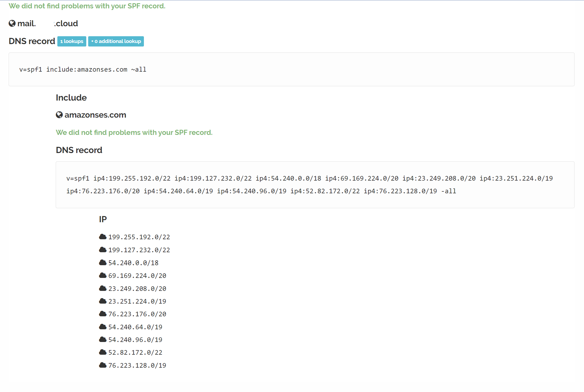This screenshot has height=392, width=584.
Task: Click the Include section heading
Action: (71, 98)
